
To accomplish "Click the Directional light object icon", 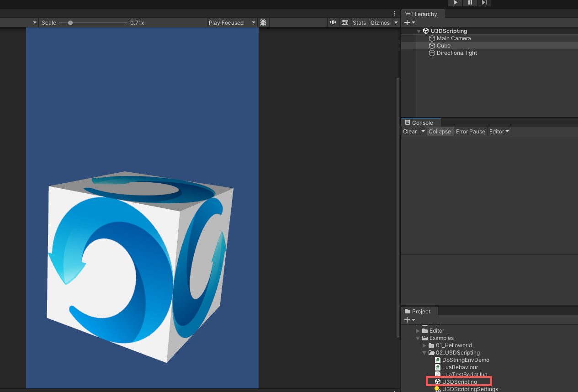I will [x=432, y=53].
